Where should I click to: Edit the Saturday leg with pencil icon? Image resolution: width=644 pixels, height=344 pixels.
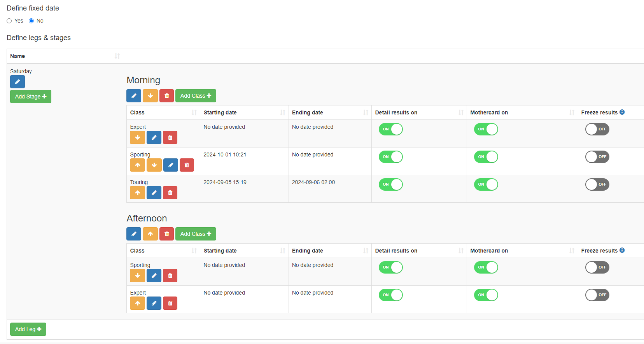(x=17, y=82)
